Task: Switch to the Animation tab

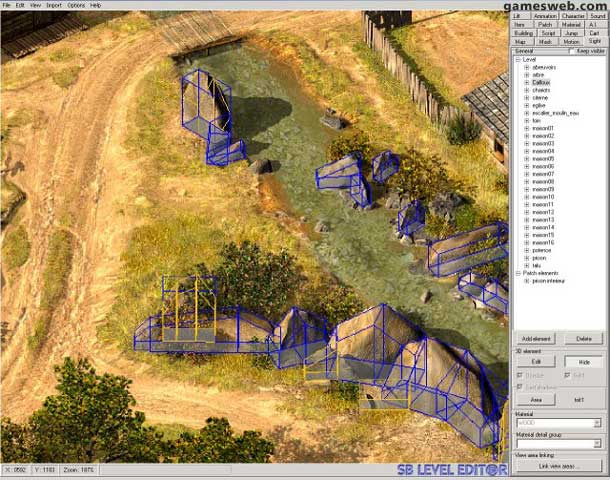Action: [x=545, y=16]
